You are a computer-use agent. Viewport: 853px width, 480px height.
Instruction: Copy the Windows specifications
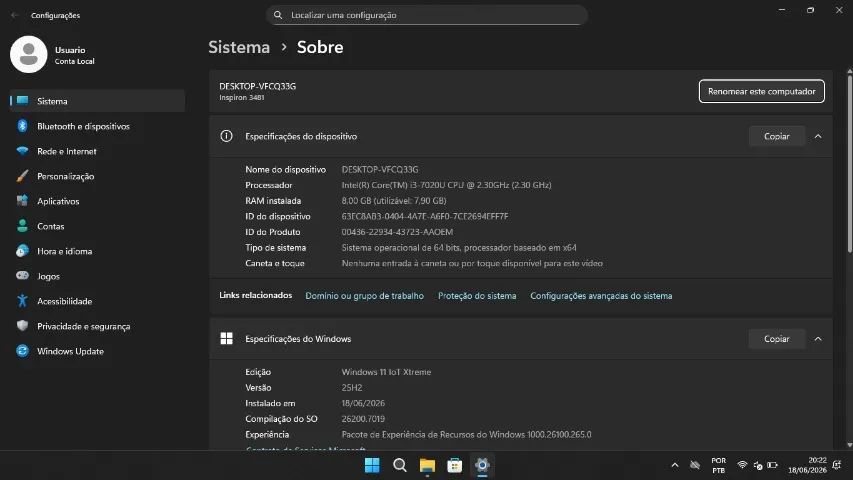coord(777,339)
